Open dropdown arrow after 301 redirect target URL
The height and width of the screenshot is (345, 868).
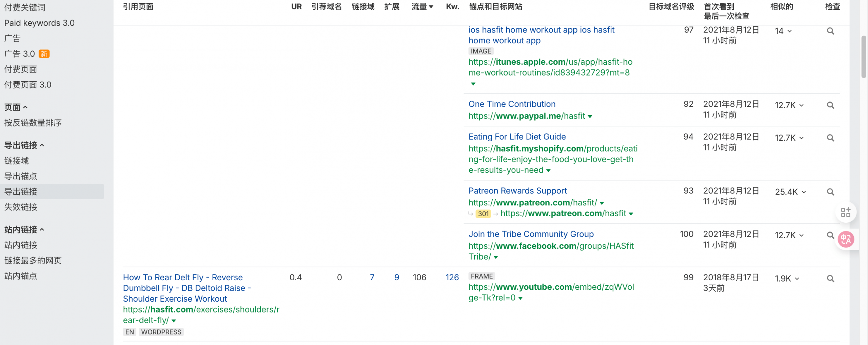(631, 214)
